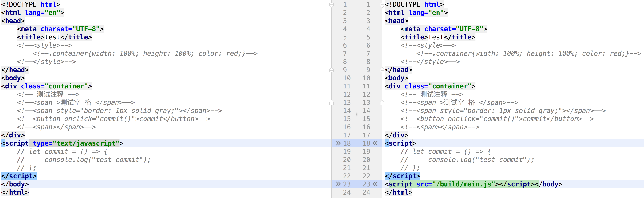Image resolution: width=644 pixels, height=198 pixels.
Task: Click the right 测试注释 comment line
Action: click(x=432, y=94)
